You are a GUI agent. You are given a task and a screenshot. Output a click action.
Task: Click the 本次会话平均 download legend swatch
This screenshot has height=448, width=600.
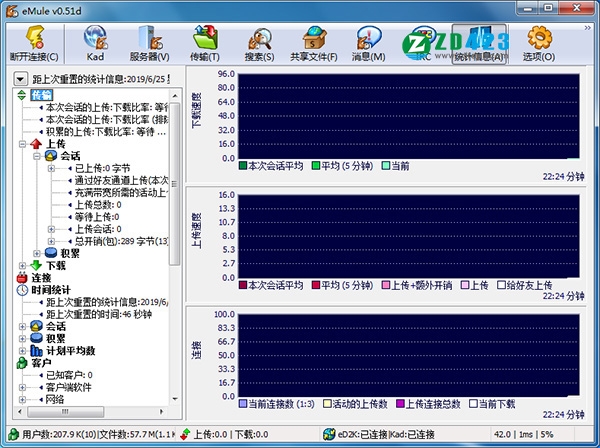coord(243,165)
